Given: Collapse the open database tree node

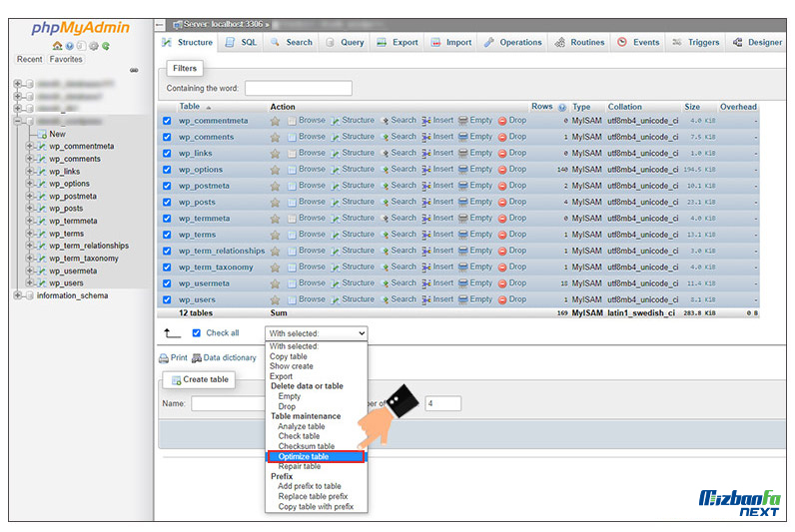Looking at the screenshot, I should coord(17,122).
